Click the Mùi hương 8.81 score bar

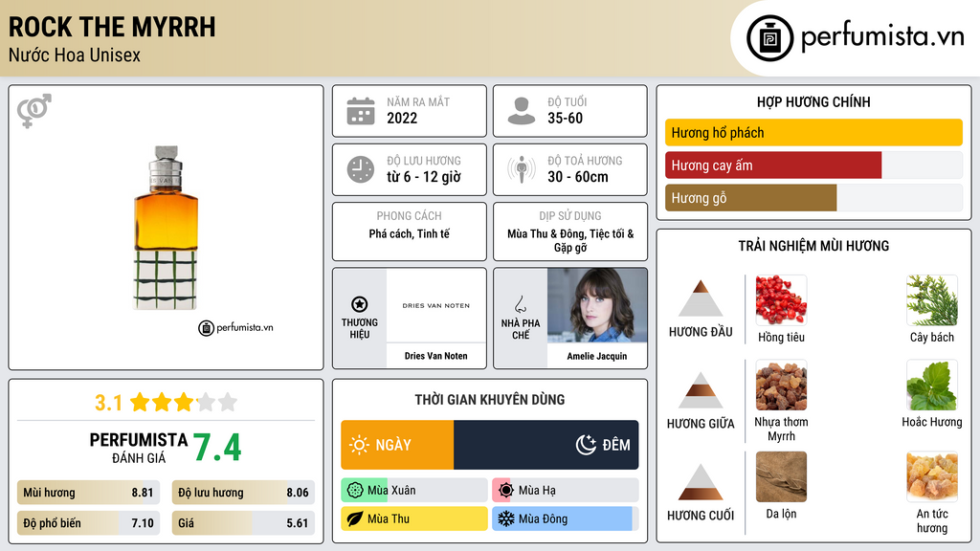click(89, 493)
